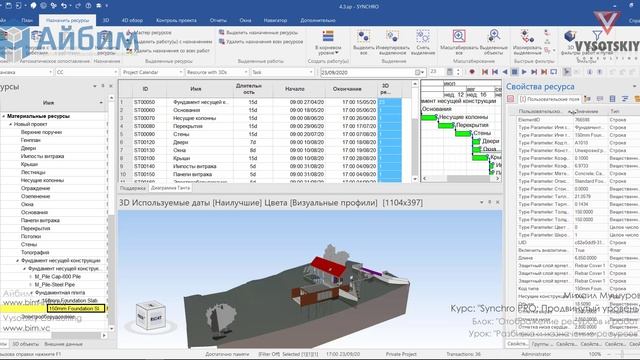Click Удалить назначения всех ресурсов icon
The height and width of the screenshot is (360, 640).
222,42
